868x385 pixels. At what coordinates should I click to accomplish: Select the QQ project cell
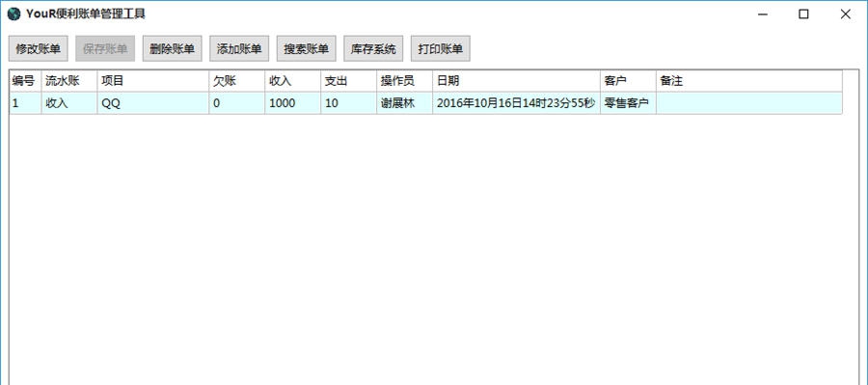(153, 103)
